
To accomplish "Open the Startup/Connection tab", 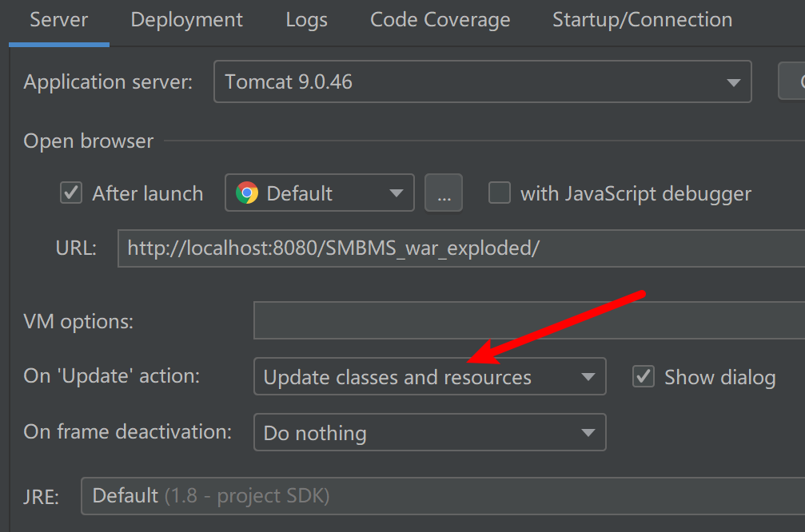I will click(x=642, y=21).
